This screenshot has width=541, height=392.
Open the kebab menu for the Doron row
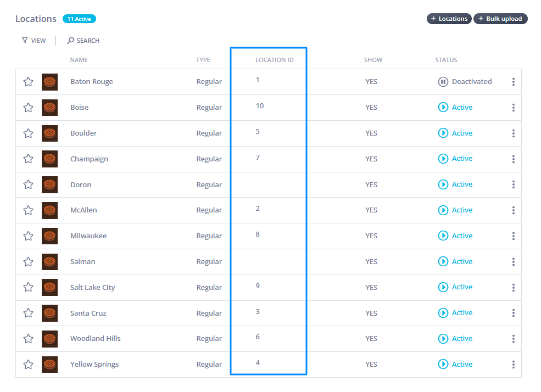(513, 184)
